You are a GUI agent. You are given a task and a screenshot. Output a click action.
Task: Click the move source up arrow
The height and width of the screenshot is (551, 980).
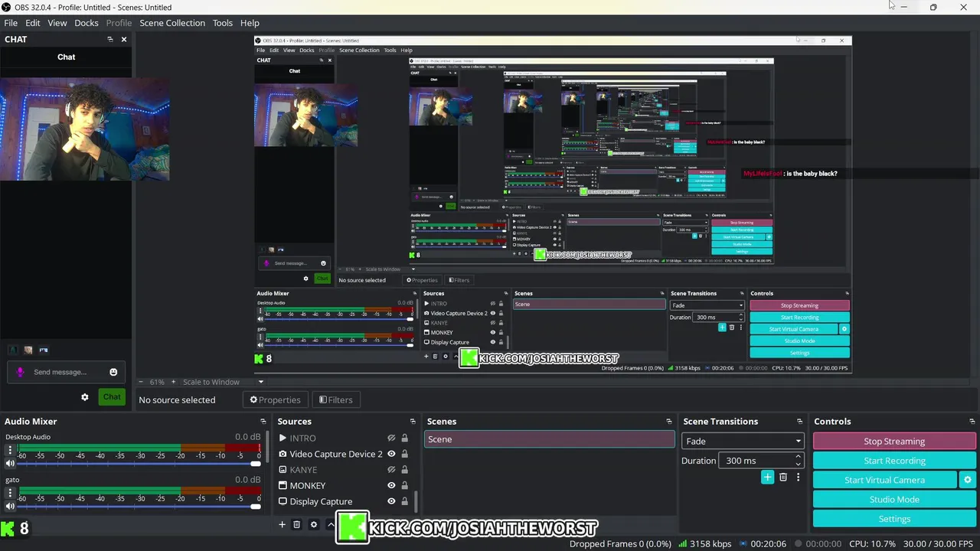(330, 524)
